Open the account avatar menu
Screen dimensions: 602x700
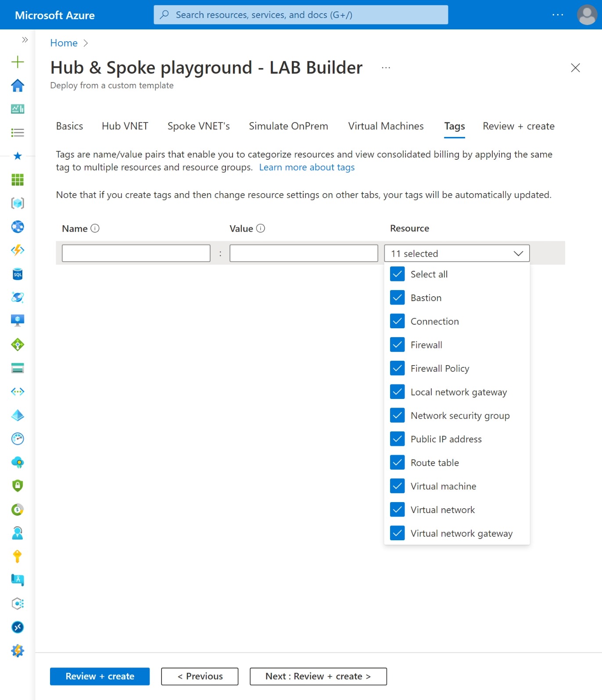587,15
